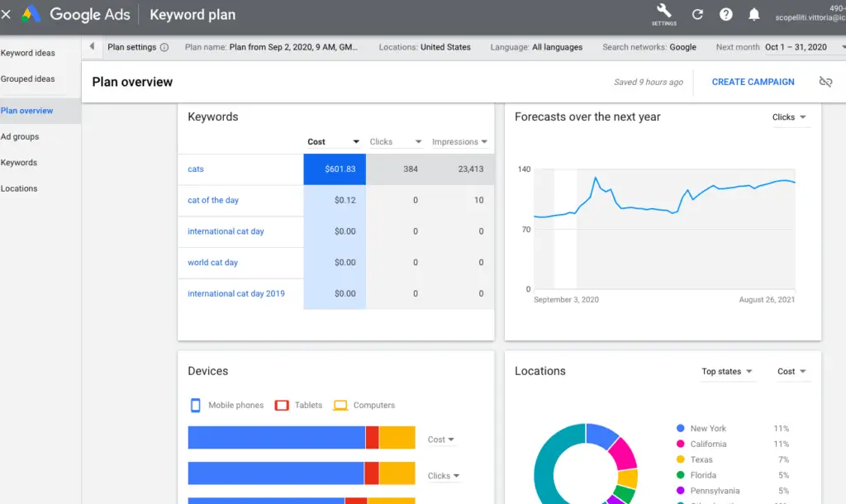
Task: Close the Keyword plan with the X icon
Action: 6,15
